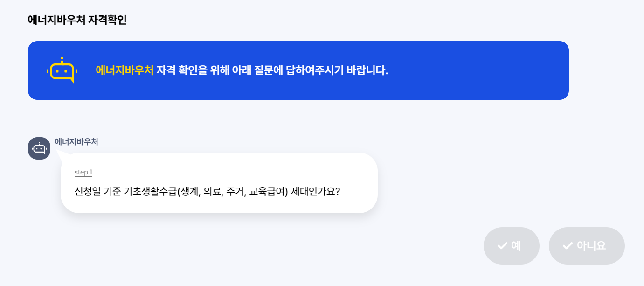Click the white chat message bubble
Image resolution: width=644 pixels, height=286 pixels.
219,182
